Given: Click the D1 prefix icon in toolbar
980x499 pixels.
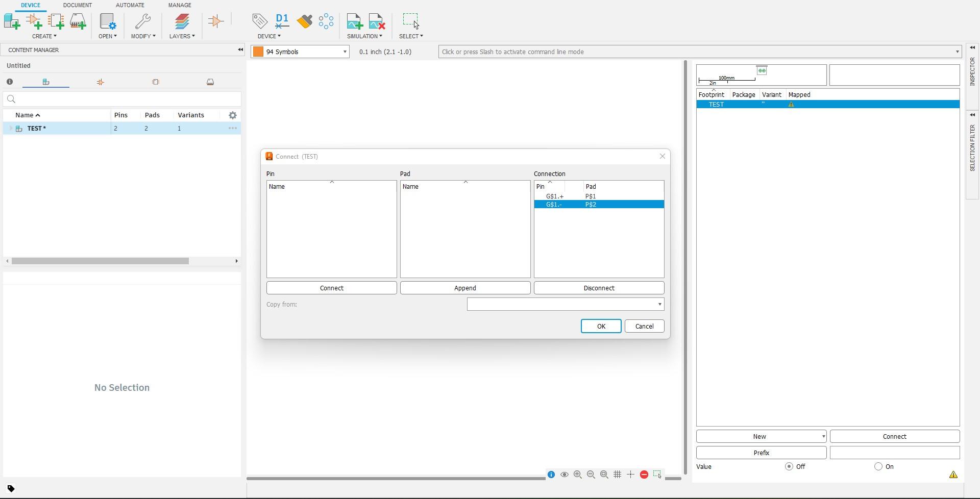Looking at the screenshot, I should tap(282, 21).
